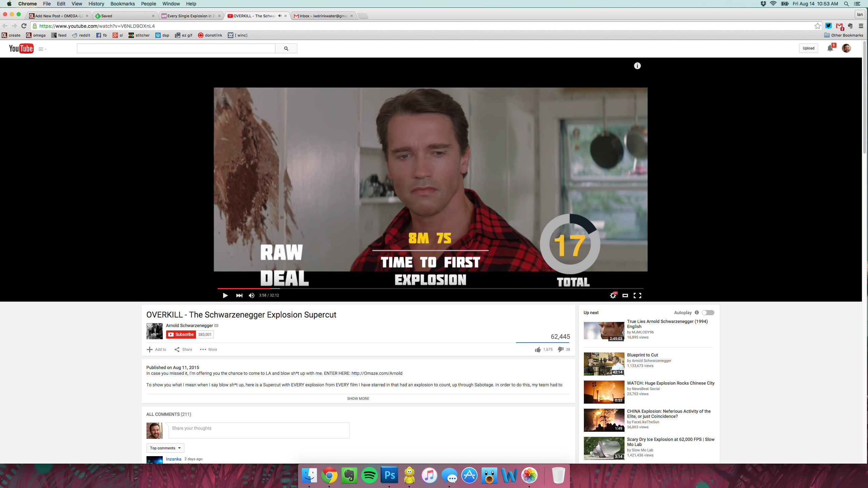This screenshot has width=868, height=488.
Task: Open YouTube guide menu dropdown
Action: [x=42, y=49]
